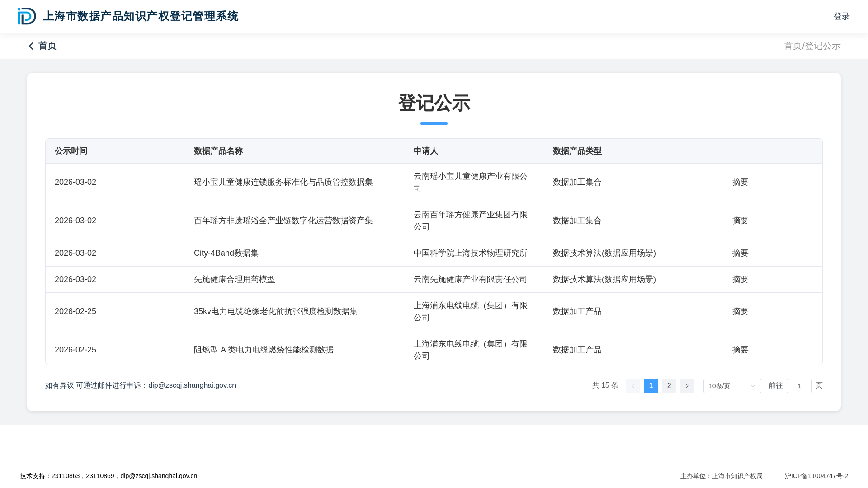The width and height of the screenshot is (868, 488).
Task: Click the system logo icon
Action: tap(27, 16)
